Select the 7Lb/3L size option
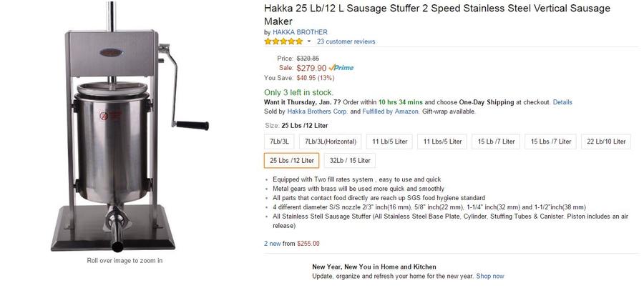 pos(280,141)
